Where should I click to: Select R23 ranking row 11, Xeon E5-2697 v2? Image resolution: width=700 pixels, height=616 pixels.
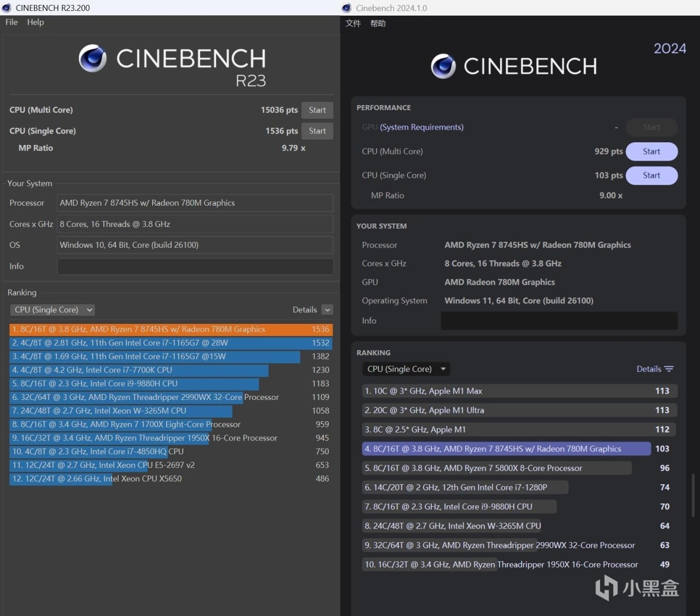point(171,465)
